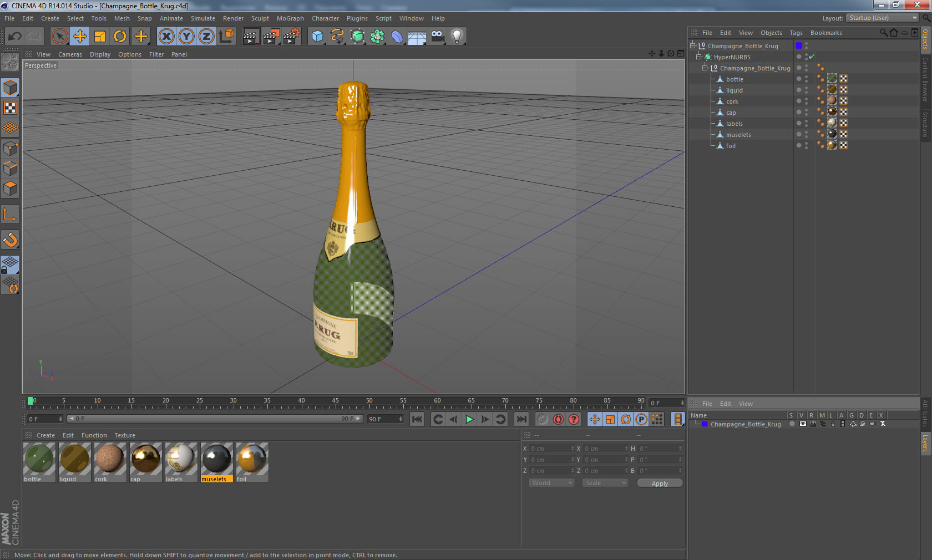932x560 pixels.
Task: Render to Picture Viewer
Action: click(x=271, y=37)
